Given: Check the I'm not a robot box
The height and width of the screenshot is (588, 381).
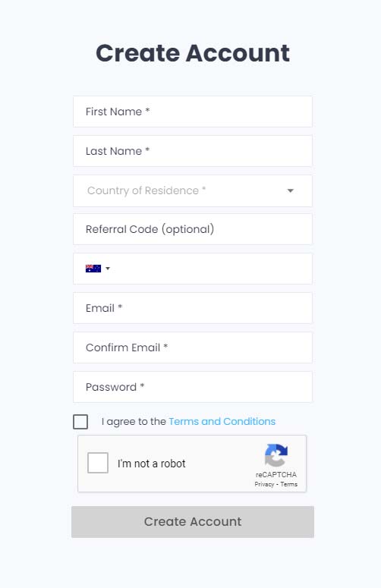Looking at the screenshot, I should [x=98, y=463].
